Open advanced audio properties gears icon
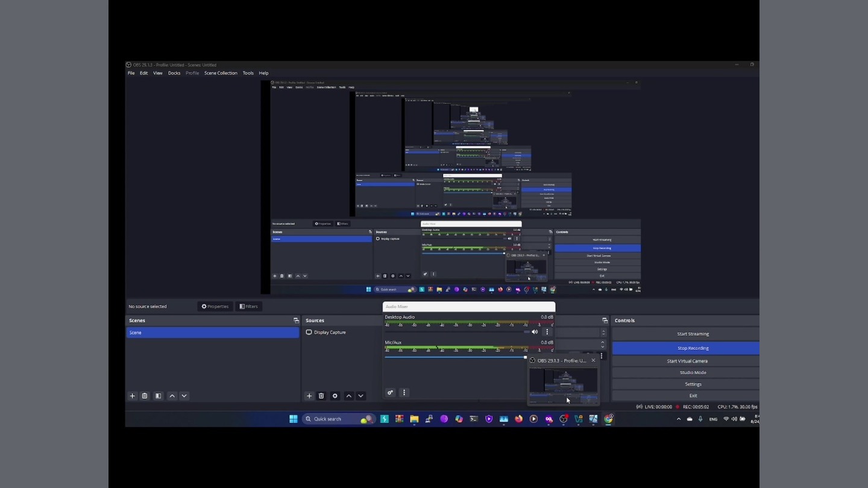This screenshot has height=488, width=868. click(391, 393)
